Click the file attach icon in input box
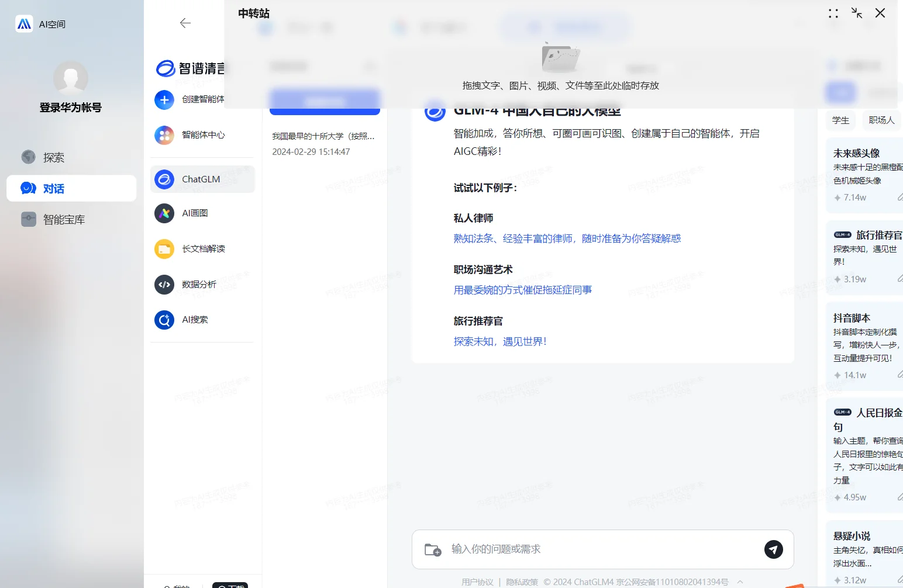The image size is (903, 588). [x=432, y=549]
